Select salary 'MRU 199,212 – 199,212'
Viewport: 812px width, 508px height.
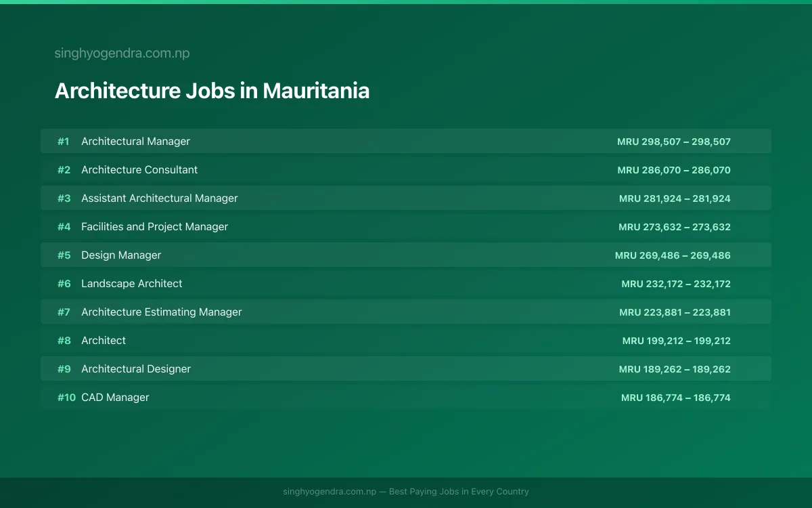tap(677, 341)
